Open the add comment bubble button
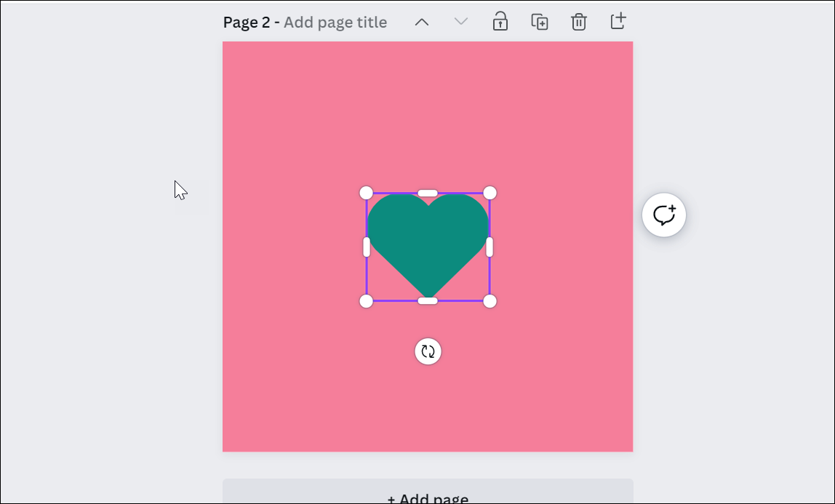 pos(664,215)
